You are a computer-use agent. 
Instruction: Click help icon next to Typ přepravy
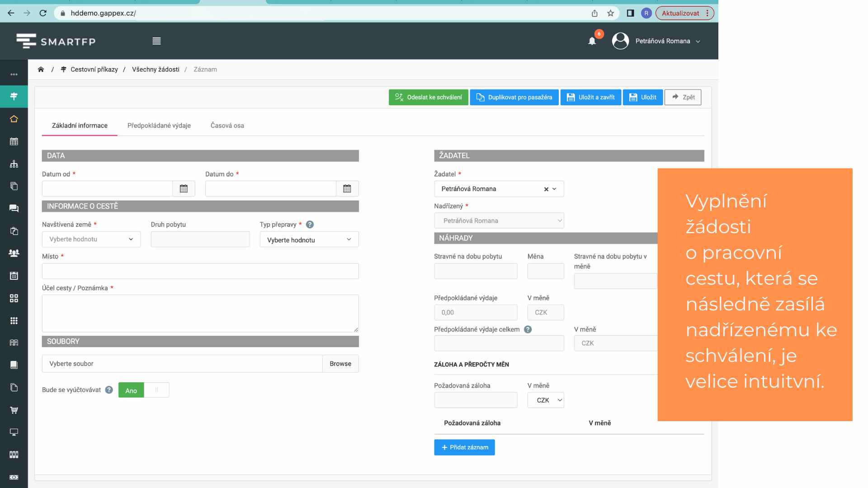click(310, 225)
